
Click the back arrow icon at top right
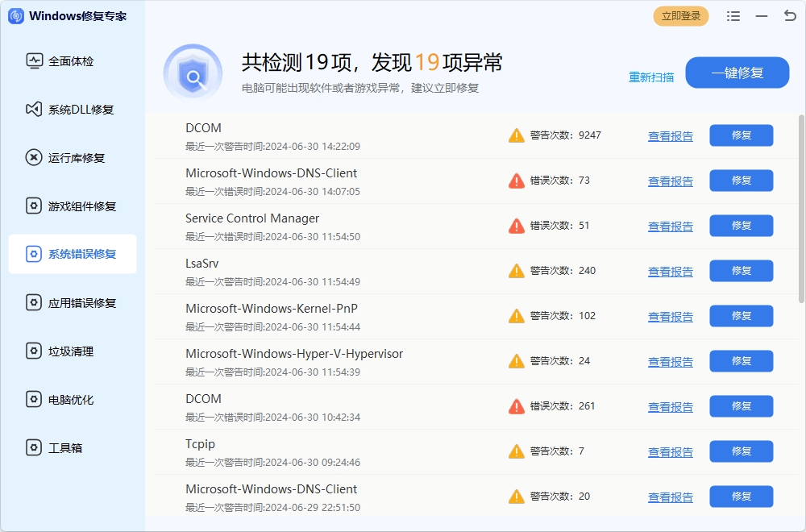(789, 16)
